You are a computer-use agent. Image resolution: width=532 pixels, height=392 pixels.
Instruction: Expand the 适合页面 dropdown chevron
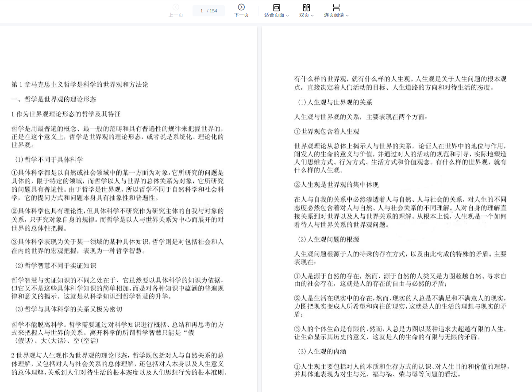[x=288, y=15]
